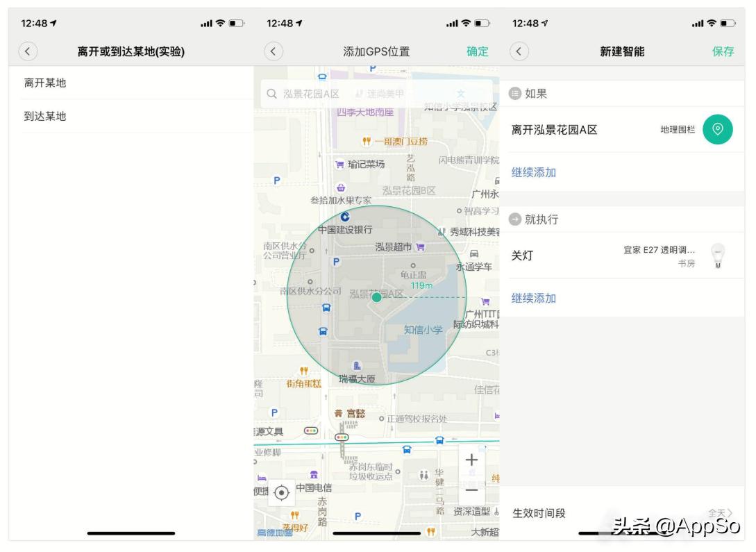This screenshot has width=756, height=552.
Task: Tap 确定 to confirm the GPS location
Action: [477, 51]
